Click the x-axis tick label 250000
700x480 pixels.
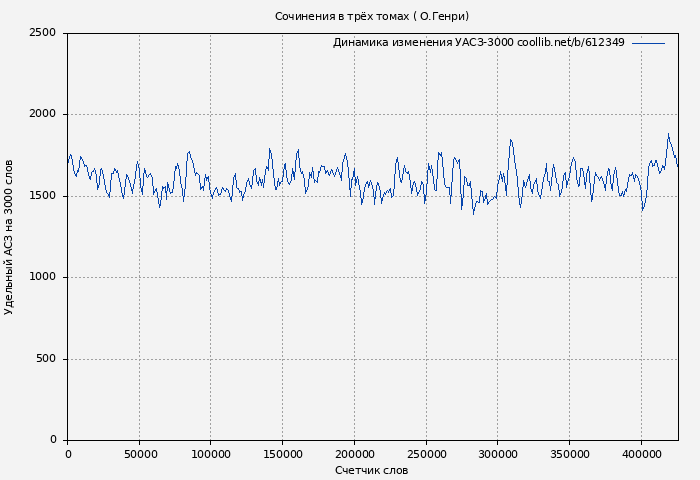pos(426,455)
